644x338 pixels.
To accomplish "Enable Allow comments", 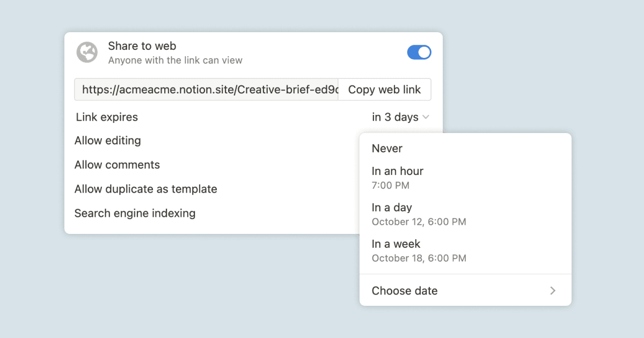I will 117,165.
